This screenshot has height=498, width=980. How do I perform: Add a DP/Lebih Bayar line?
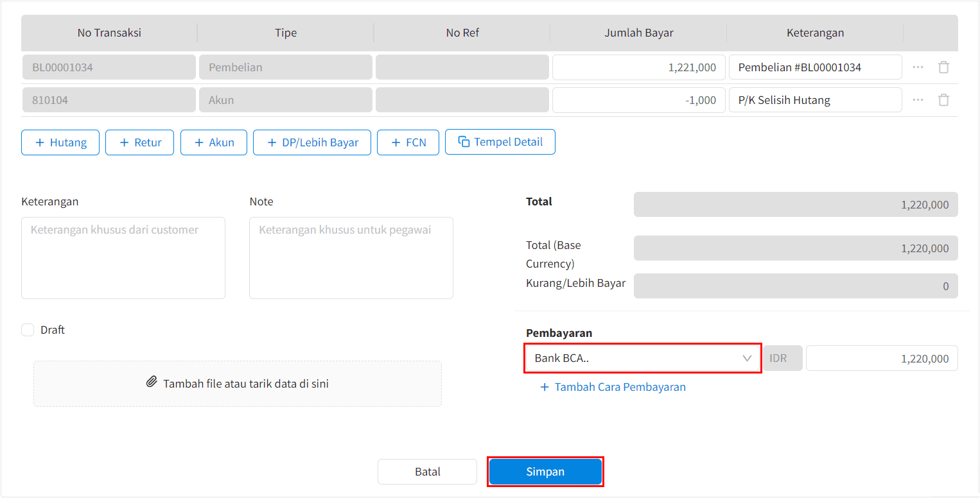pos(312,142)
